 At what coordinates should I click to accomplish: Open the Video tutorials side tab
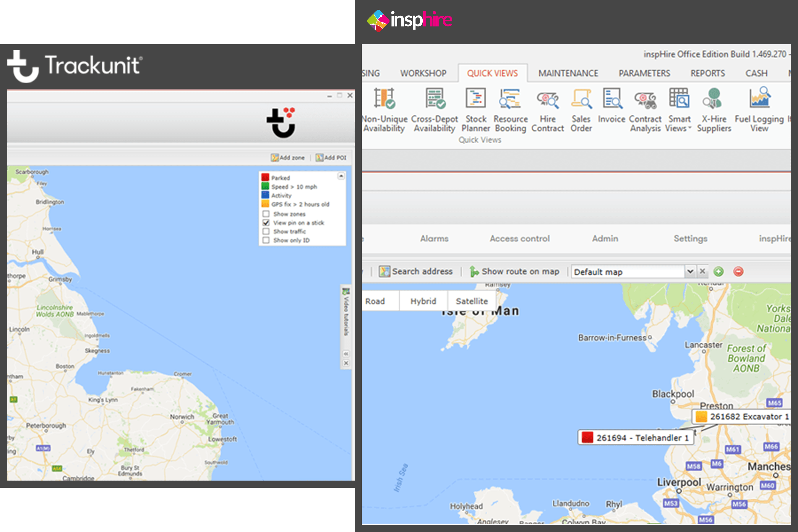click(346, 312)
